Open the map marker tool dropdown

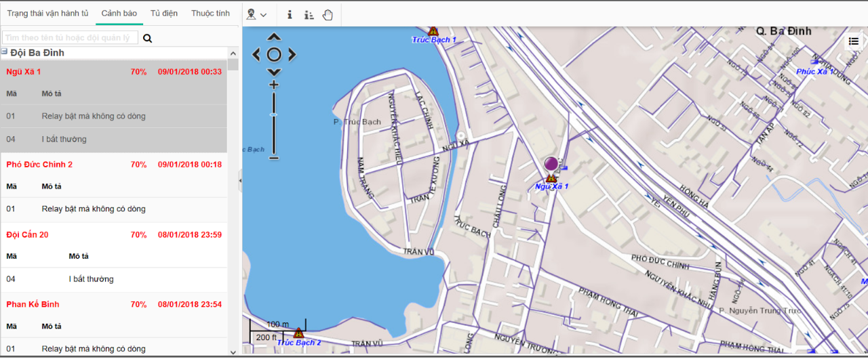click(256, 14)
